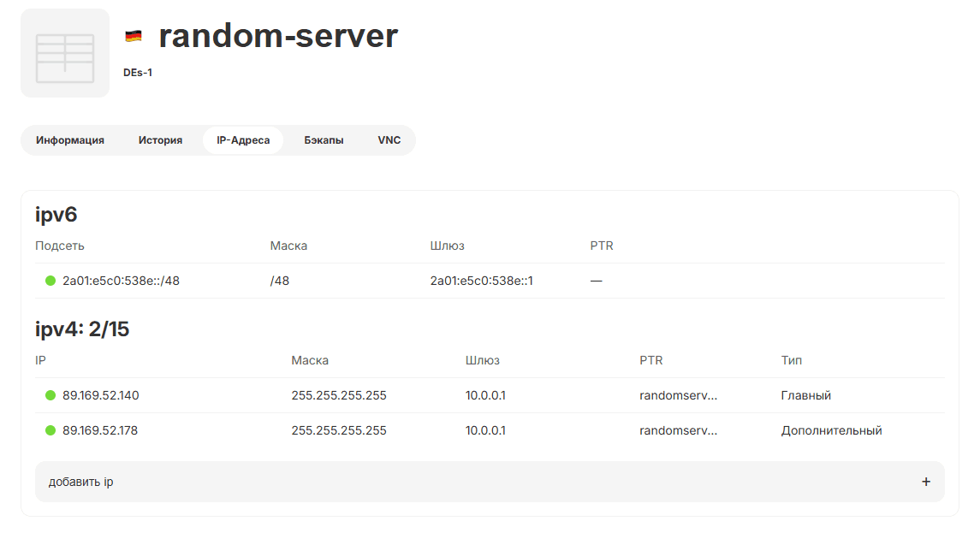980x533 pixels.
Task: Click the IPv6 gateway 2a01:e5c0:538e::1
Action: pos(481,281)
